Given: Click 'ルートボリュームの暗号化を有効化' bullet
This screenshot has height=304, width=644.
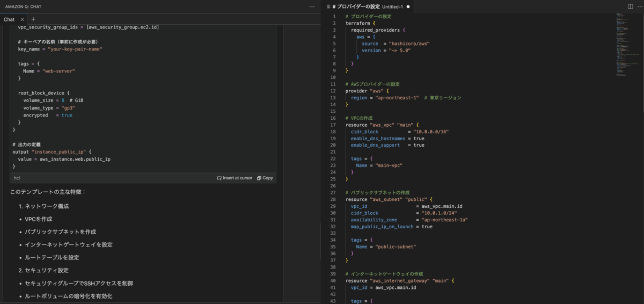Looking at the screenshot, I should click(x=69, y=296).
